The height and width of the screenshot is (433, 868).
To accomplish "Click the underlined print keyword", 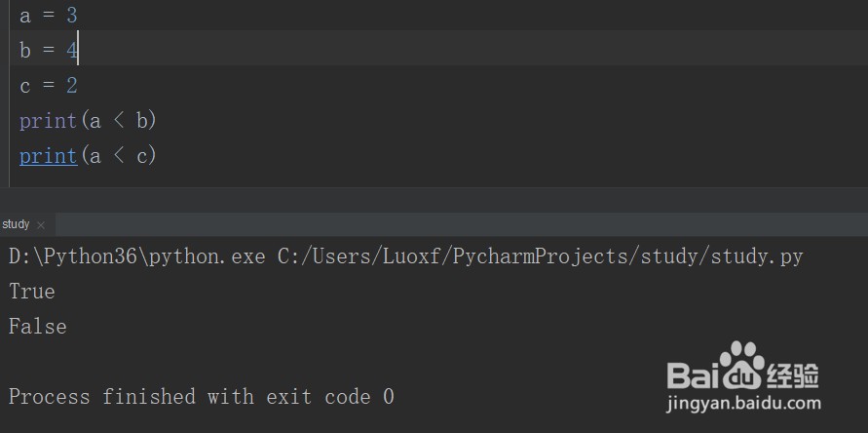I will tap(48, 156).
